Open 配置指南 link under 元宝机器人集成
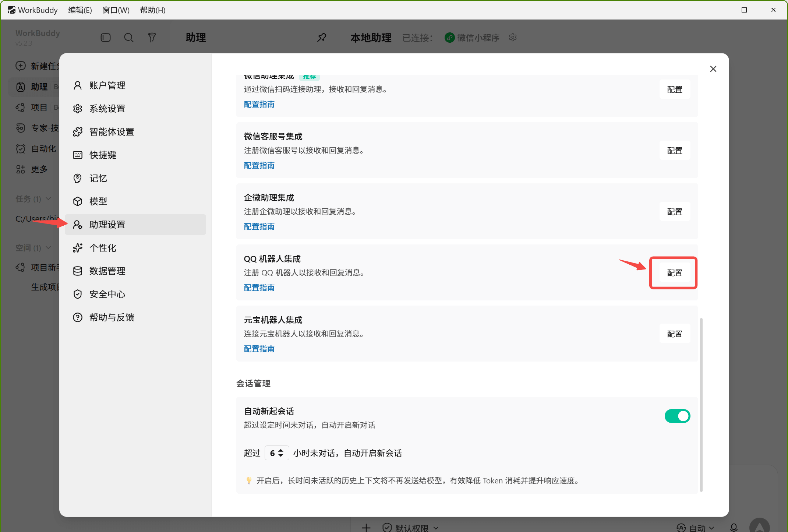 click(x=259, y=349)
